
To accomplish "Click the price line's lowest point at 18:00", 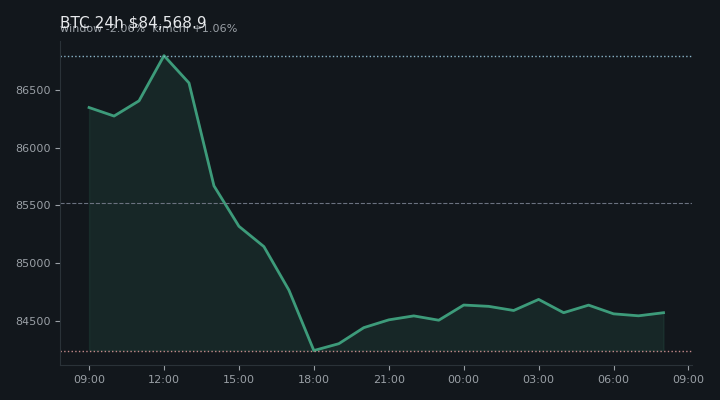I will tap(314, 350).
